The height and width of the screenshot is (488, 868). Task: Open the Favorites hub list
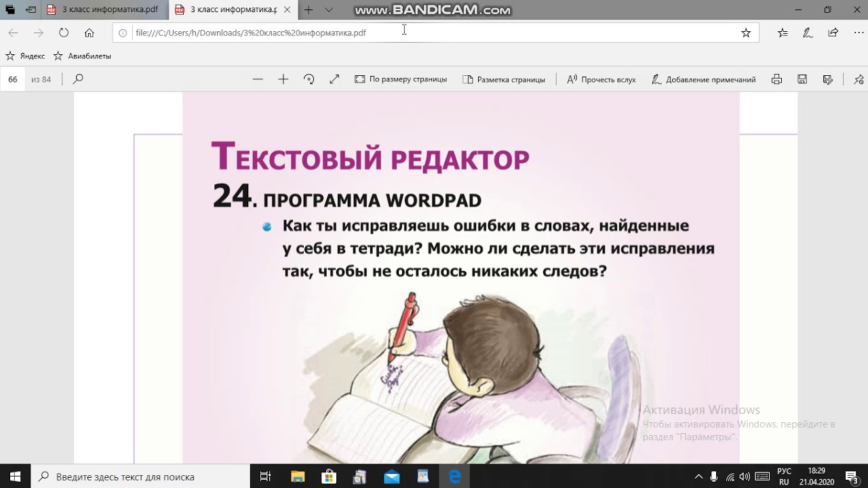tap(783, 33)
